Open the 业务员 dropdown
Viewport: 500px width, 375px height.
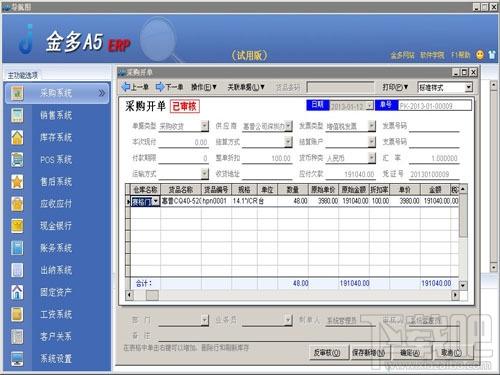click(x=288, y=320)
